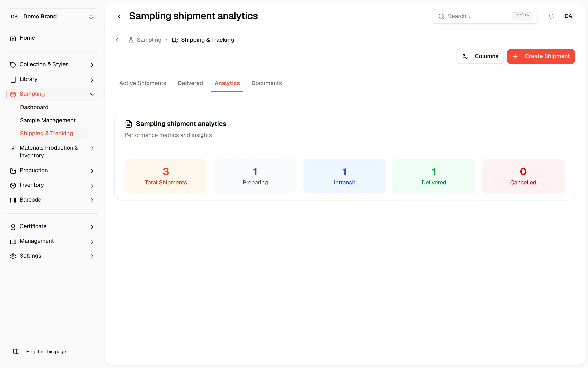Select Shipping & Tracking sidebar item
The image size is (588, 368).
[x=52, y=133]
